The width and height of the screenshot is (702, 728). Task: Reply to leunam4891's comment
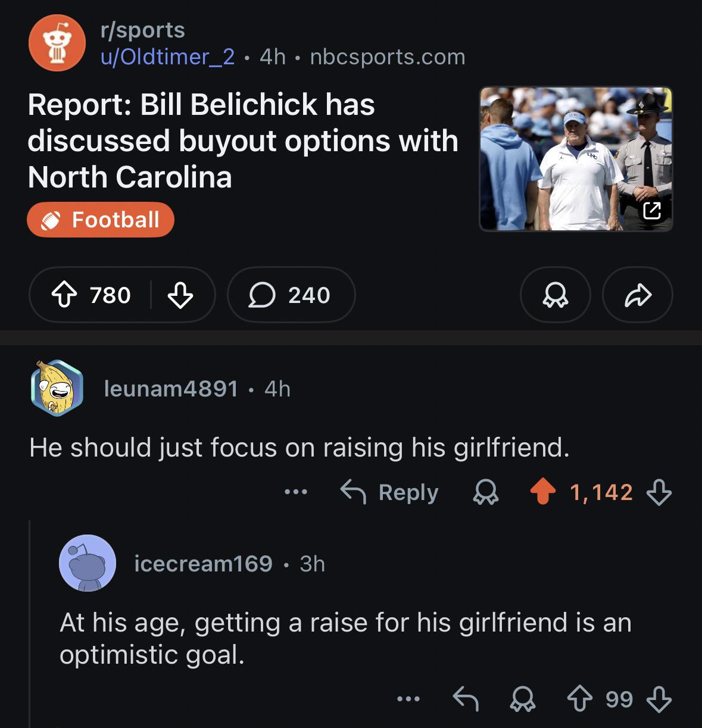[390, 492]
